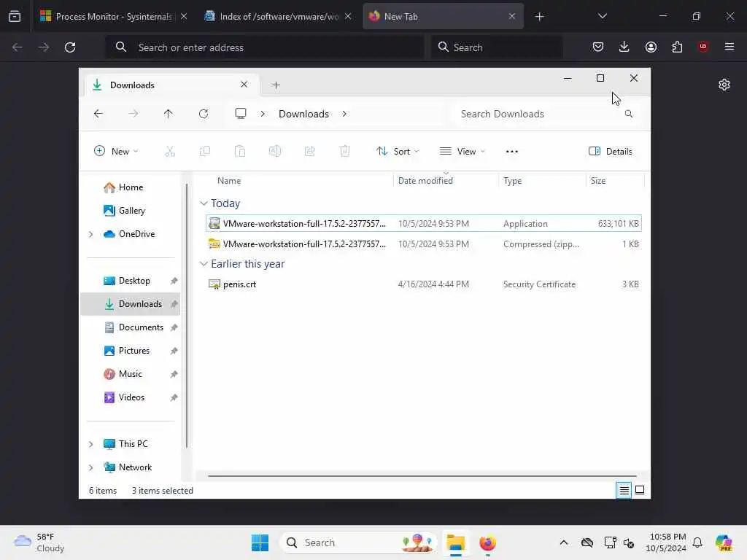Reload the Firefox page
The width and height of the screenshot is (747, 560).
tap(70, 47)
